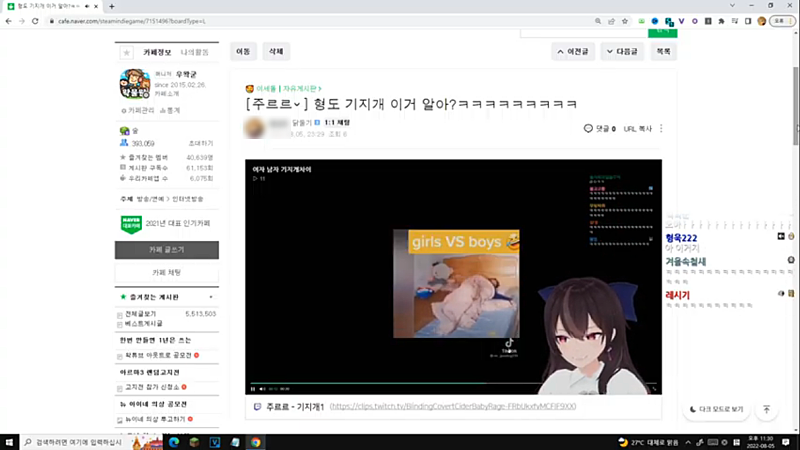Click the Windows taskbar search box
800x450 pixels.
(x=76, y=442)
